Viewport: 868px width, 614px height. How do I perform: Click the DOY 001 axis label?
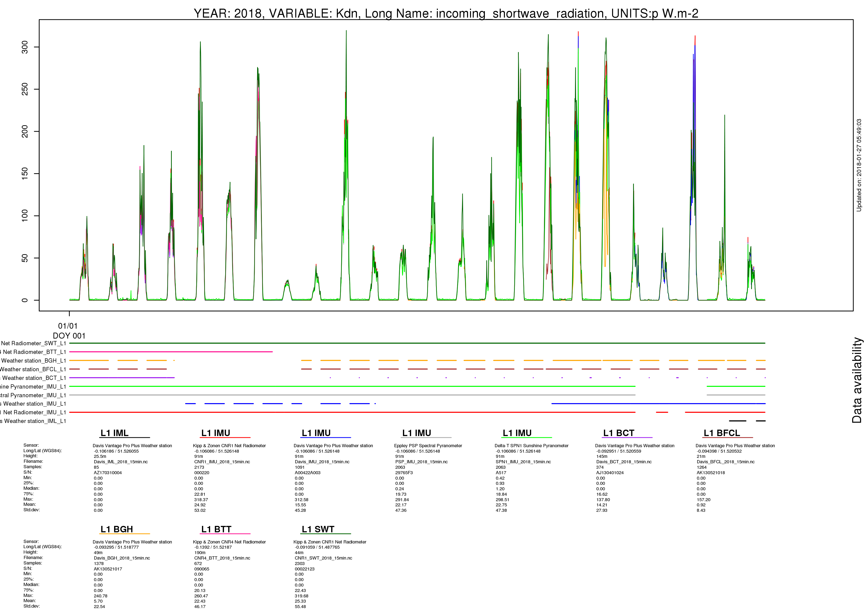point(69,336)
